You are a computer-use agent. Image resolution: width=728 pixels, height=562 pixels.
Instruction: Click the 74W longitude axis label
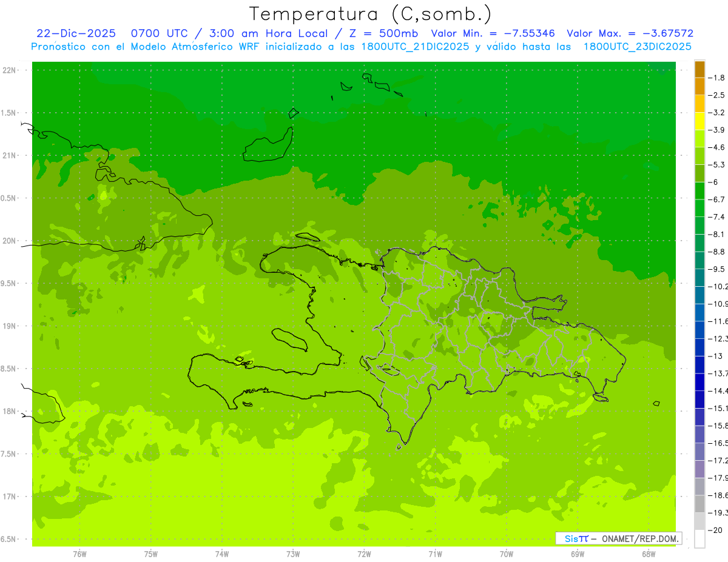[222, 554]
